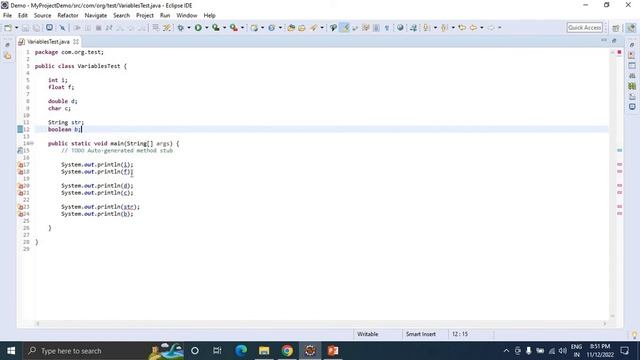Click the Search flashlight toolbar icon

[x=313, y=28]
